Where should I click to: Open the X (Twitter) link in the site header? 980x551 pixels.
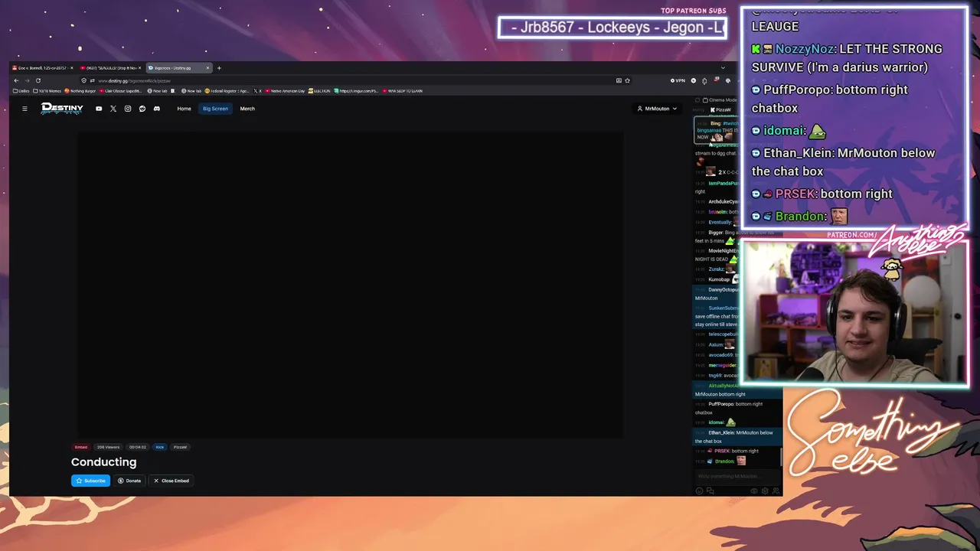click(x=113, y=109)
